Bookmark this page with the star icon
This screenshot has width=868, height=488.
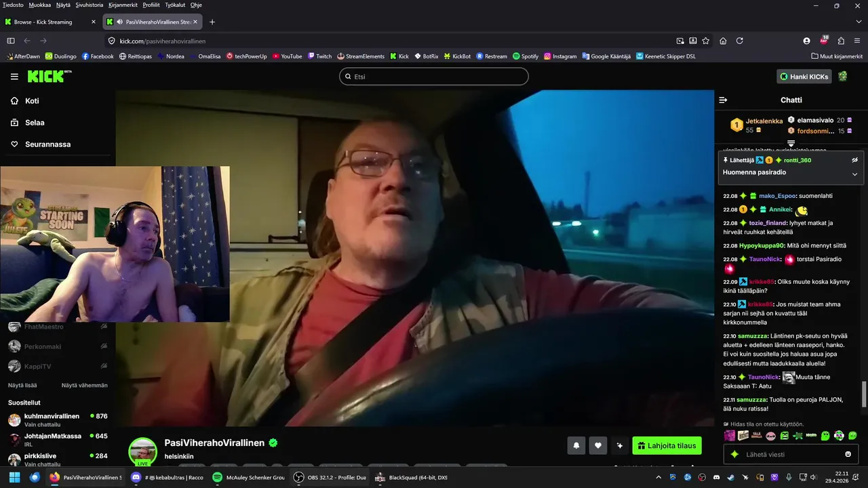coord(705,41)
